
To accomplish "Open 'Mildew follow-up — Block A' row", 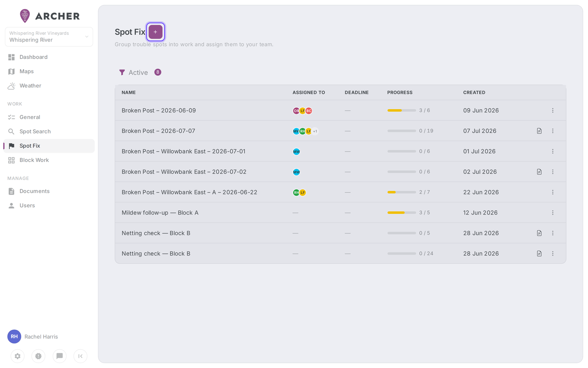I will [341, 213].
